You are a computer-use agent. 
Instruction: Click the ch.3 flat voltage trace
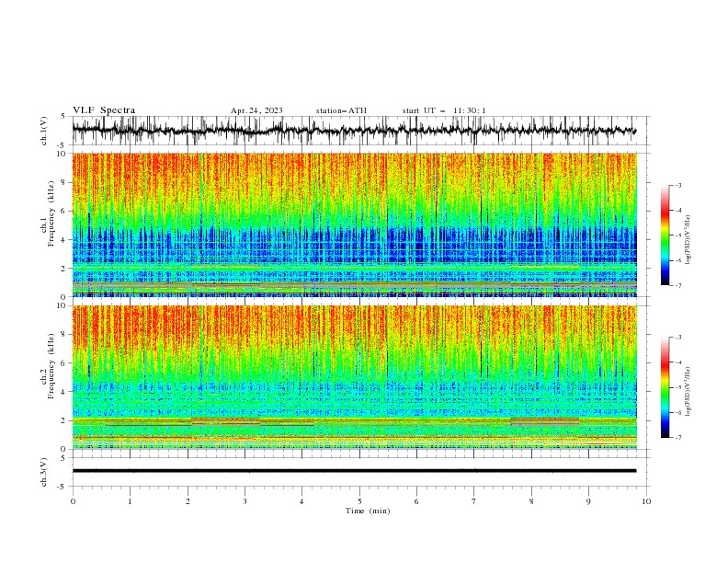pos(354,471)
